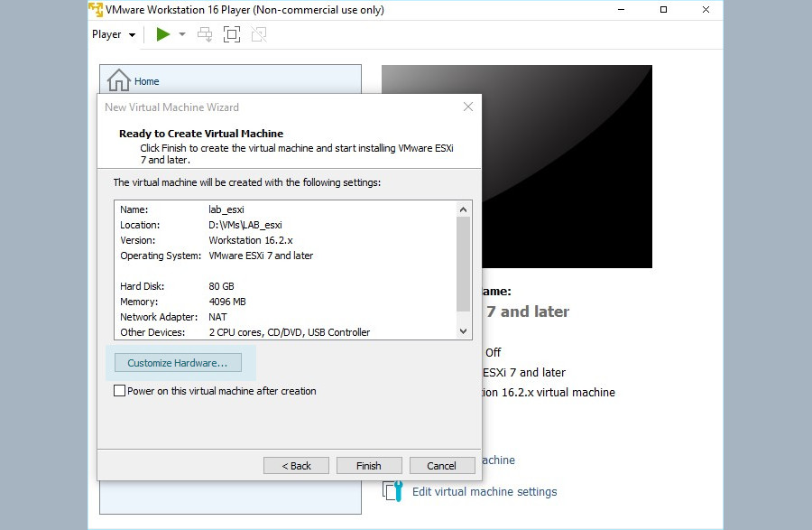The height and width of the screenshot is (530, 812).
Task: Click the settings list scroll up arrow
Action: click(x=464, y=209)
